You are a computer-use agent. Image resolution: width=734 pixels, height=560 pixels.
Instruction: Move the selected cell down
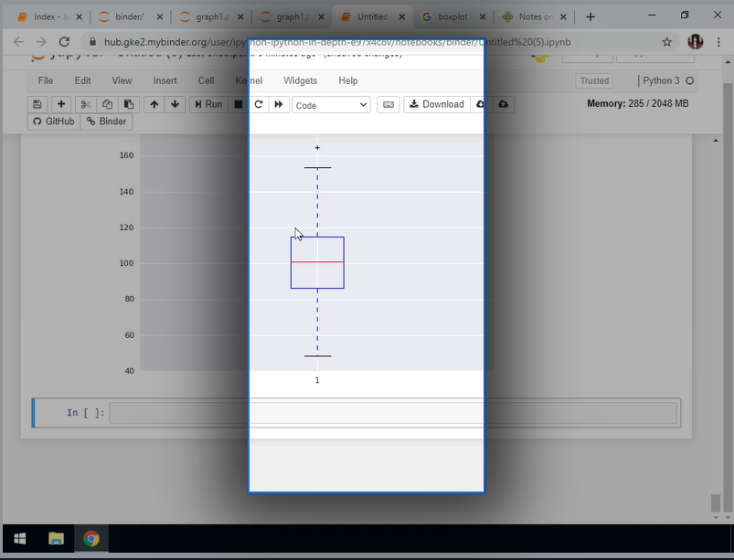tap(176, 104)
